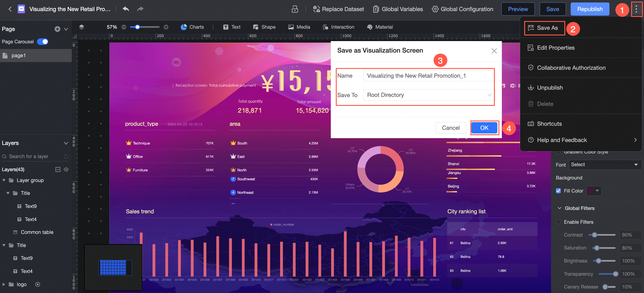Enable the Enable Filters checkbox
This screenshot has width=644, height=293.
click(558, 222)
